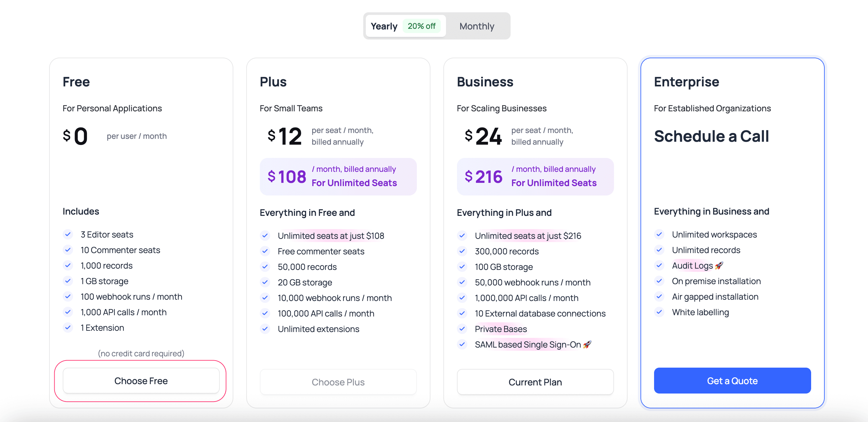Click checkmark next to Private Bases
The width and height of the screenshot is (868, 422).
point(462,328)
